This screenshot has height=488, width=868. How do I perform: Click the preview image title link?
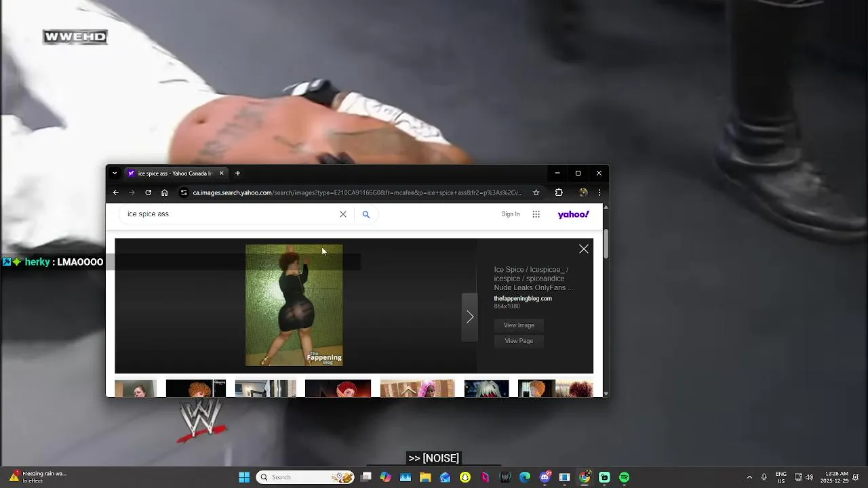point(534,279)
